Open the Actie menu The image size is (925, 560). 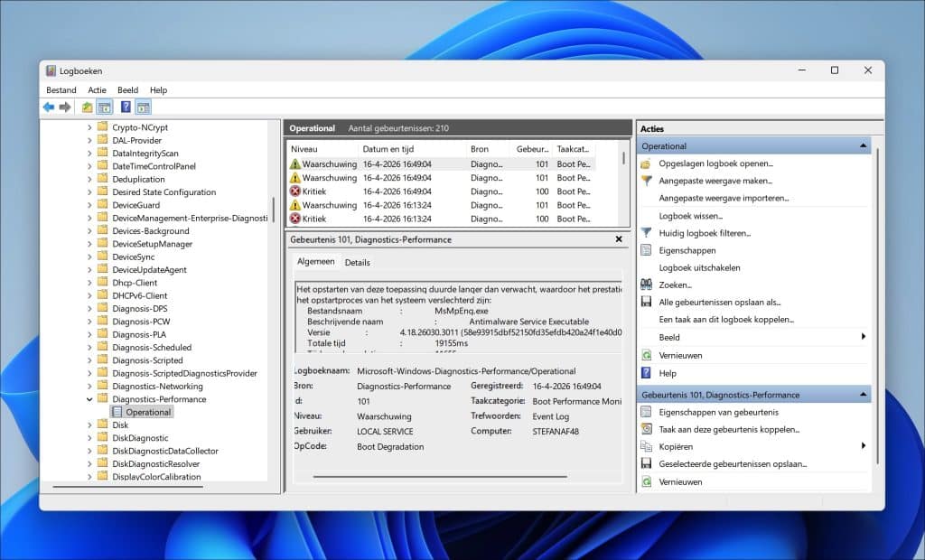[x=97, y=89]
